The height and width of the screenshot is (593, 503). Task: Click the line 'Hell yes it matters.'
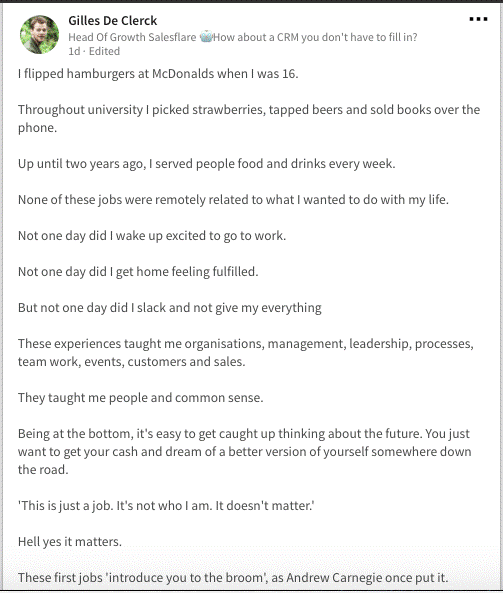(70, 542)
